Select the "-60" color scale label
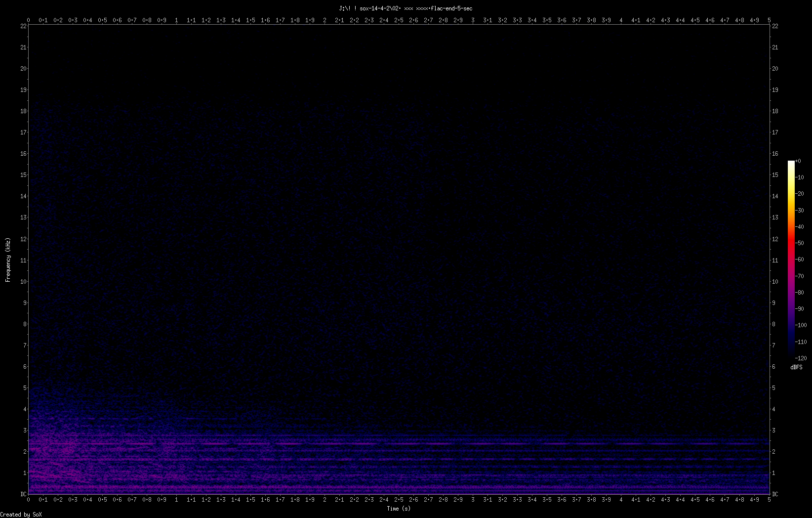 (800, 259)
